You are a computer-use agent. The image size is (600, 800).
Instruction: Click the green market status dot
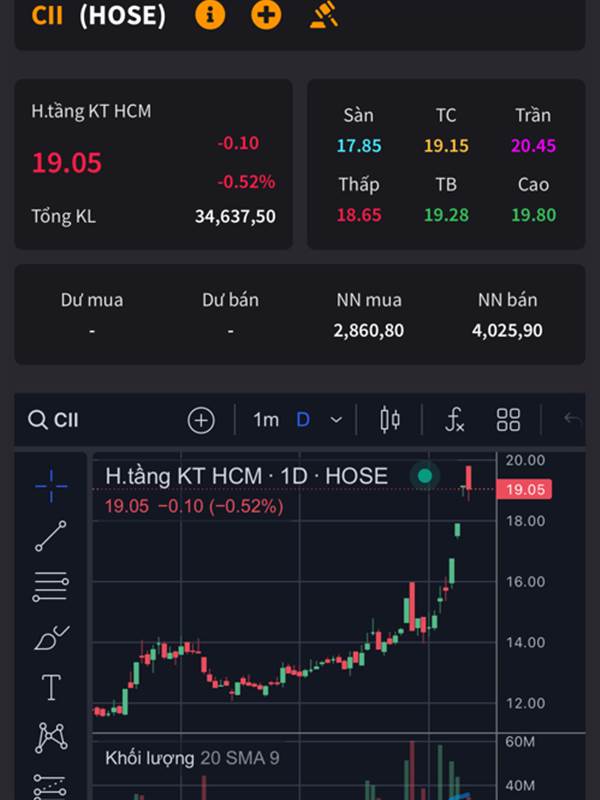tap(424, 476)
